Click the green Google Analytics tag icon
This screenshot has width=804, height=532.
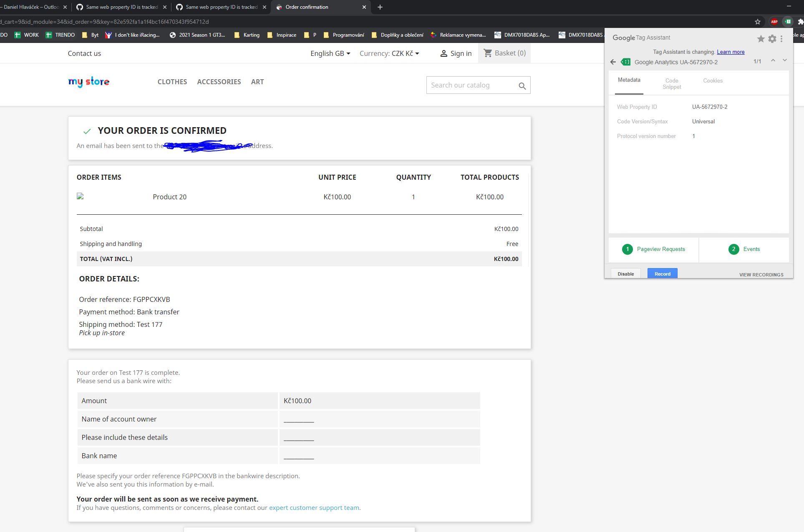(625, 62)
